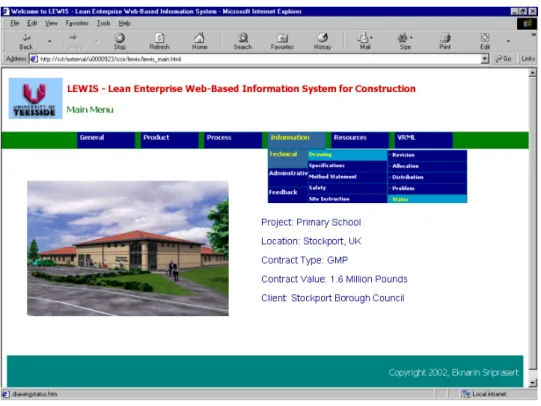Choose Technical in Information submenu

288,159
